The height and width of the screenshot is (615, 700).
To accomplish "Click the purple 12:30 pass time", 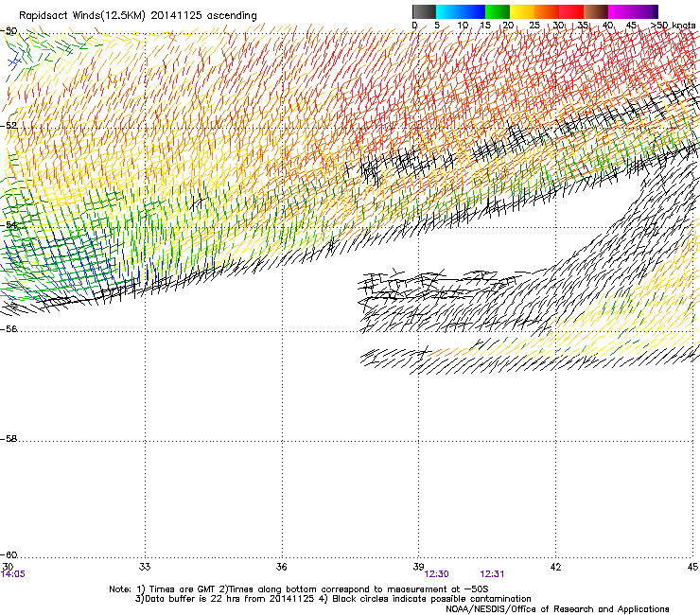I will [437, 574].
